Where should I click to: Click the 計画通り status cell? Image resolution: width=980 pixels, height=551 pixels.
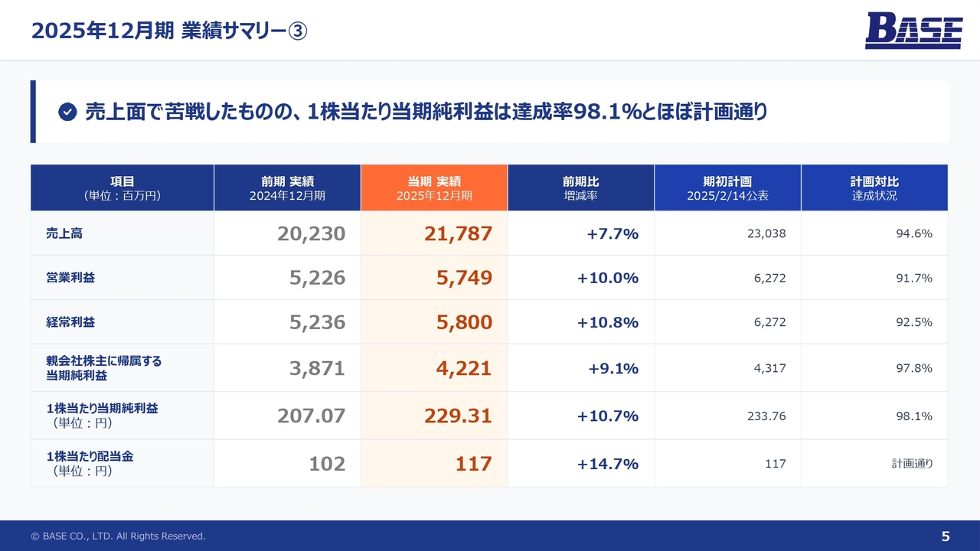(912, 464)
